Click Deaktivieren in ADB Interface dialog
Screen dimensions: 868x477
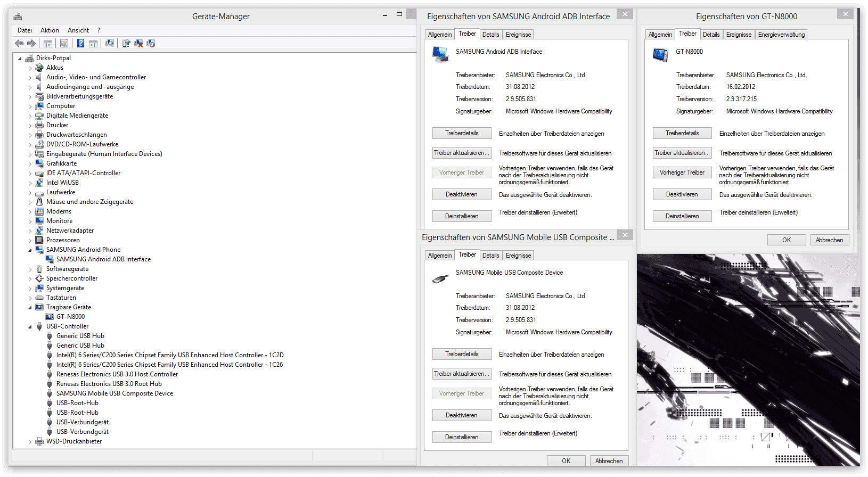pos(462,194)
